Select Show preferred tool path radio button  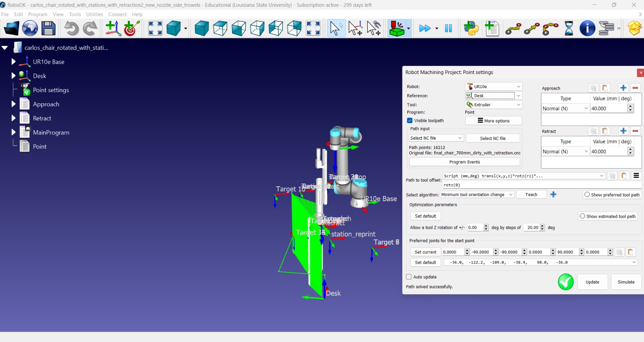click(587, 195)
